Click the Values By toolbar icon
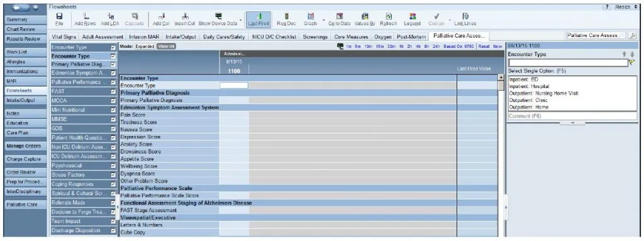The image size is (644, 241). pos(364,16)
